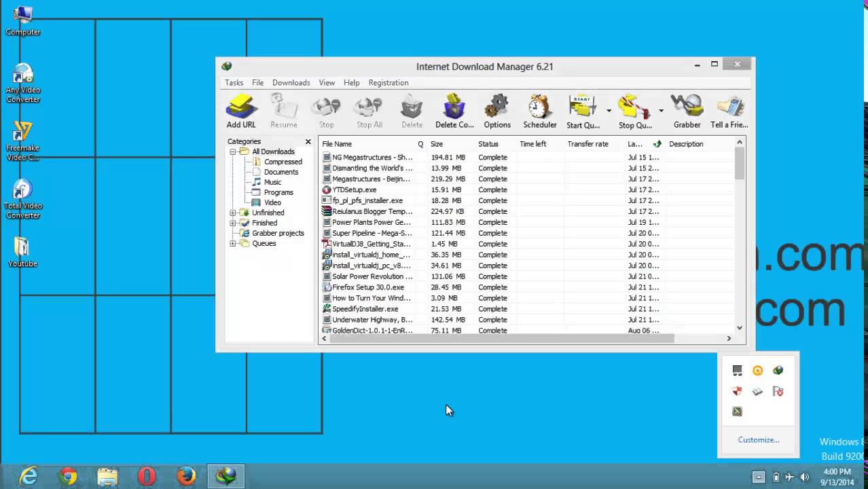868x489 pixels.
Task: Sort by the Size column header
Action: click(x=450, y=144)
